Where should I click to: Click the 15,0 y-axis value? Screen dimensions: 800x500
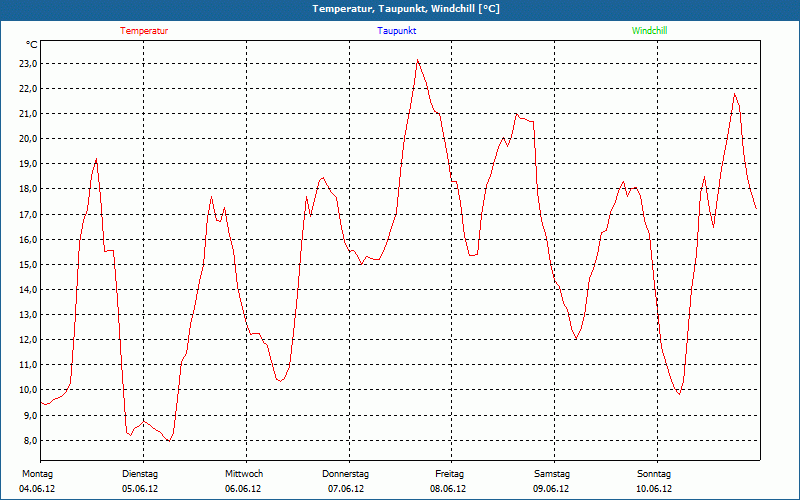click(28, 264)
